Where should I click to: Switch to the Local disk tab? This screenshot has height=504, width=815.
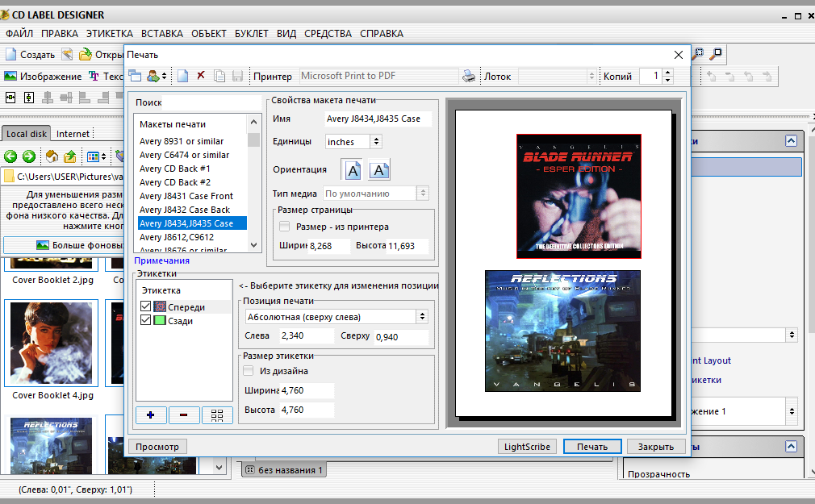tap(27, 134)
